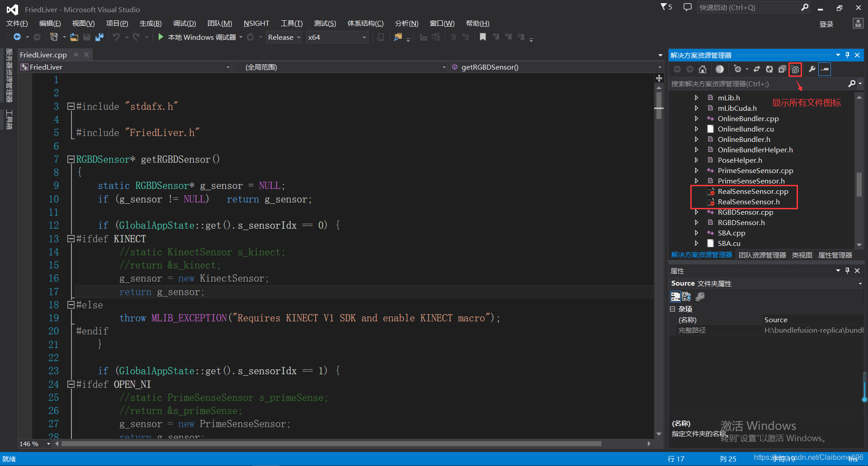Select SBA.cu in Solution Explorer
The height and width of the screenshot is (466, 868).
pos(729,243)
